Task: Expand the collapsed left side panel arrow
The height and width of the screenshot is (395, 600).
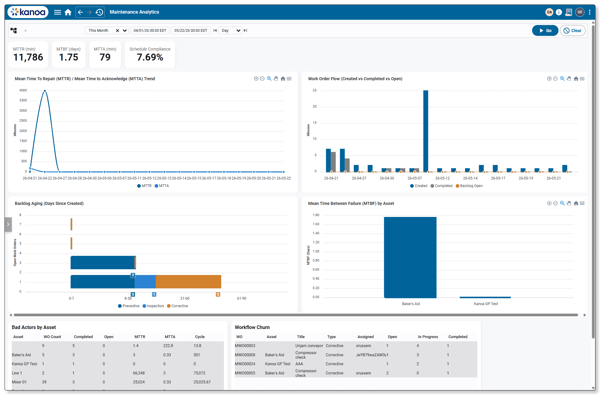Action: pyautogui.click(x=8, y=224)
